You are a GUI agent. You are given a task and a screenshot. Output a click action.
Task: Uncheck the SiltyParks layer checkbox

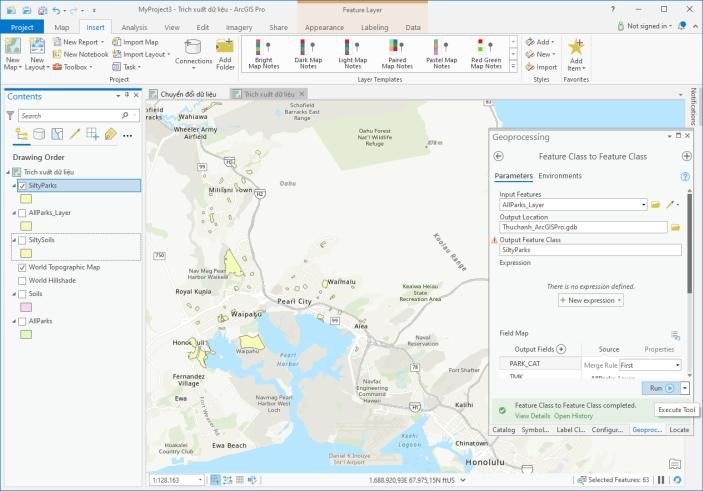click(22, 186)
